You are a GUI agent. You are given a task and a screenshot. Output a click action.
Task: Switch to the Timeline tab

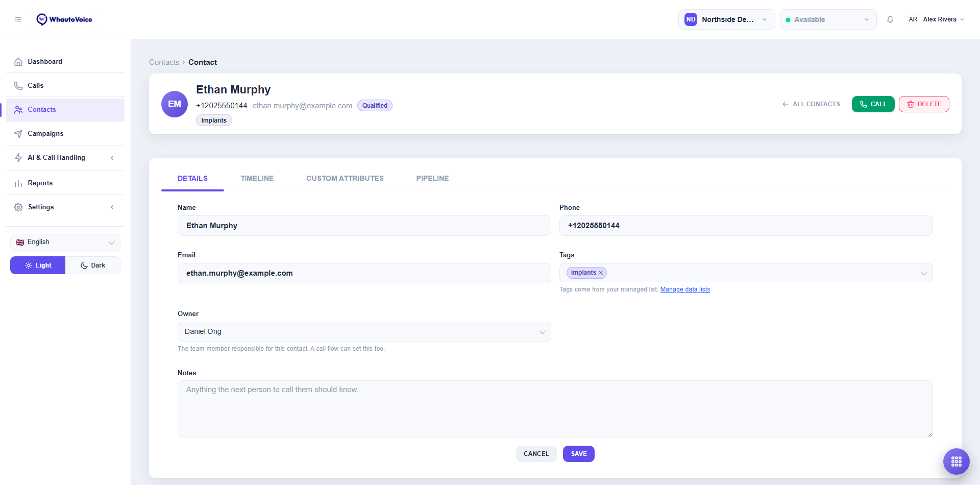tap(257, 178)
